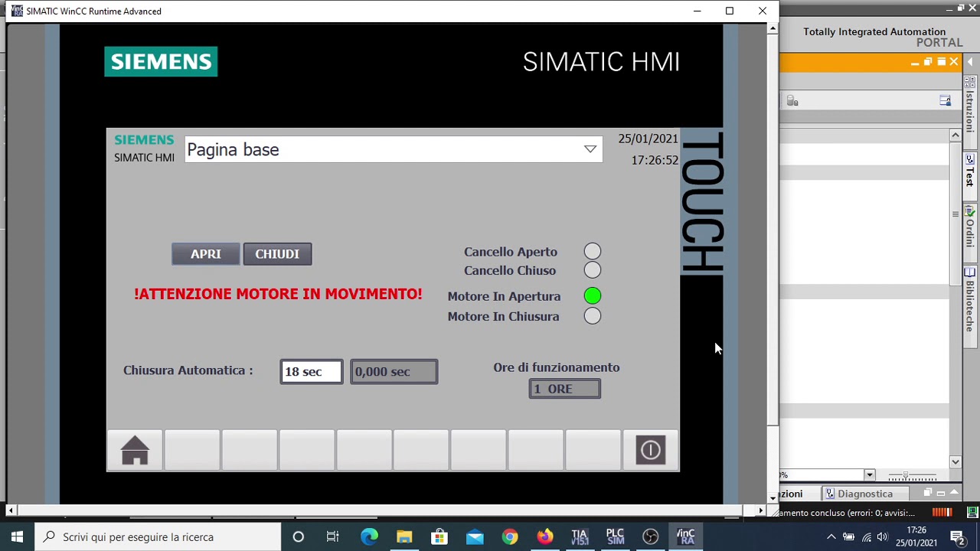Screen dimensions: 980x551
Task: Click the Ore di funzionamento label
Action: (x=557, y=367)
